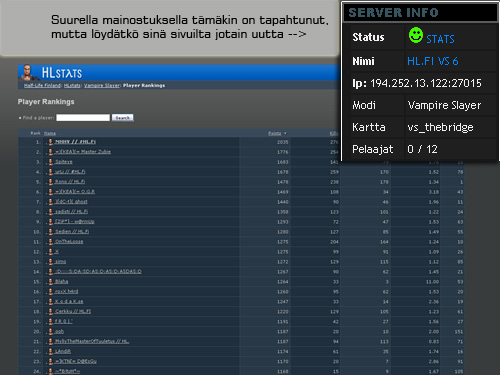Open the HL.FI VS 6 server name link

(433, 61)
